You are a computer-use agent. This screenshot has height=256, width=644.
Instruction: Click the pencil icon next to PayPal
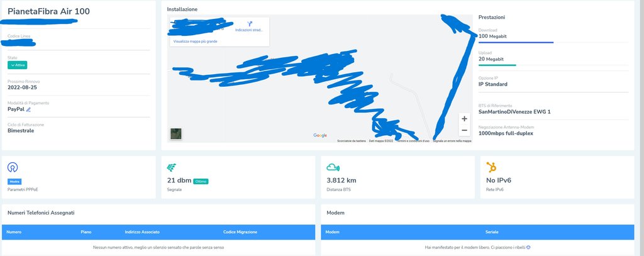click(x=28, y=109)
